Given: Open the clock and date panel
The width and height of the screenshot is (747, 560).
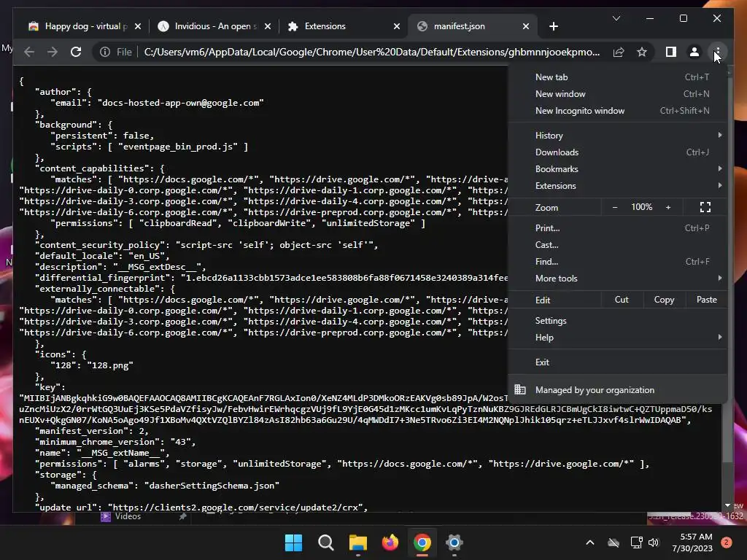Looking at the screenshot, I should click(692, 542).
